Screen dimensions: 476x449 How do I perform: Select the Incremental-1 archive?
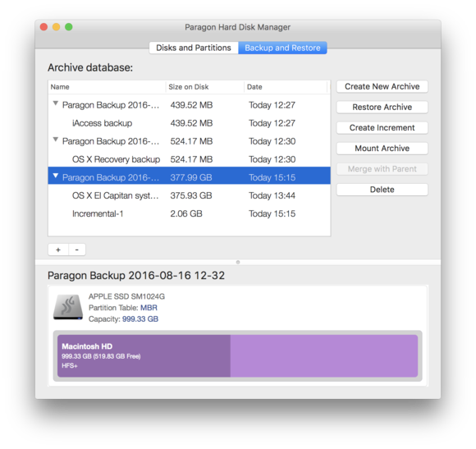click(x=189, y=213)
